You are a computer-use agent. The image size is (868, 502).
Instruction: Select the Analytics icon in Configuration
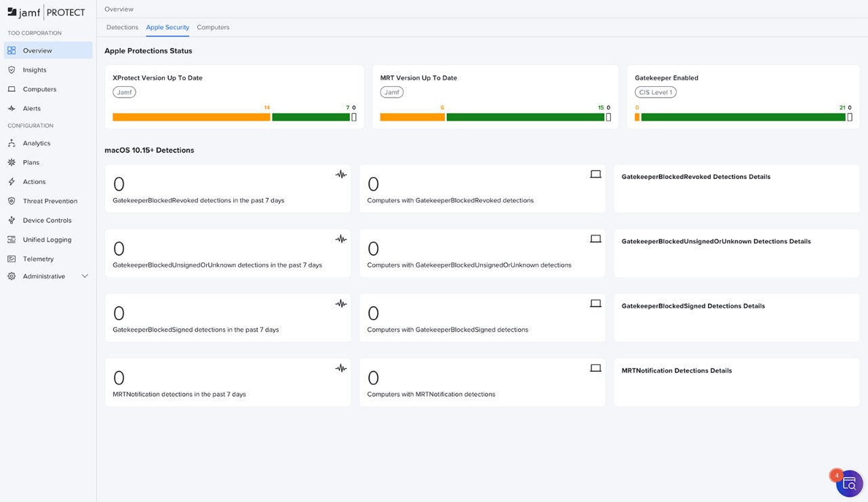(12, 143)
